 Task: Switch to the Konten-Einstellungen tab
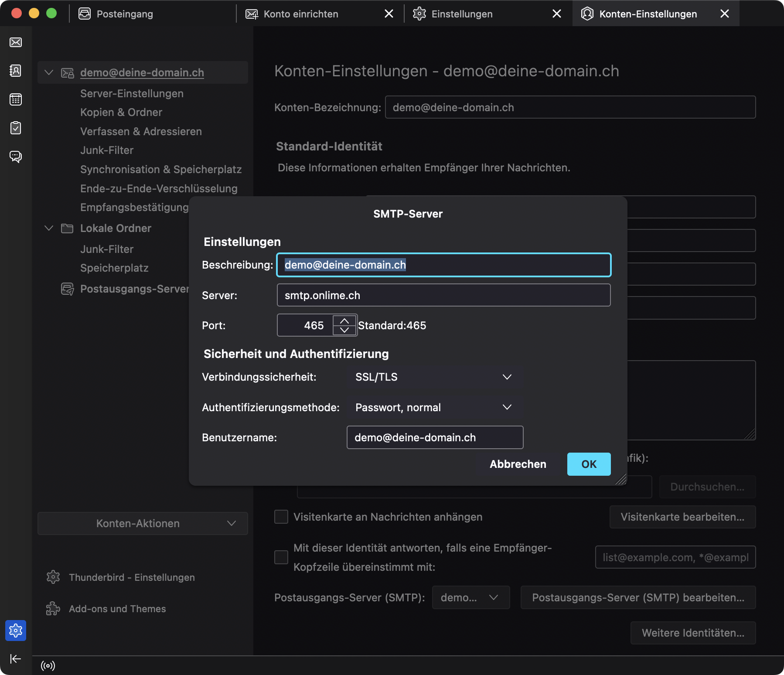point(655,14)
